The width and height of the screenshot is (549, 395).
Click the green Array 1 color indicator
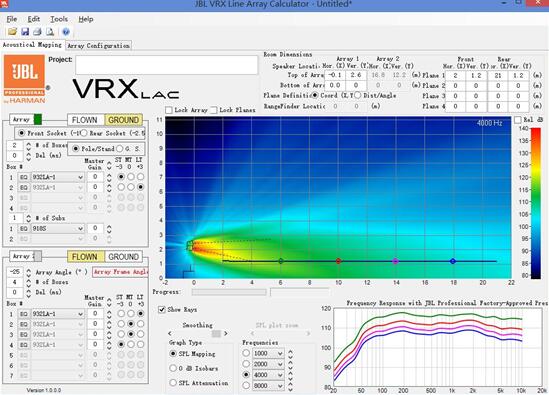37,119
